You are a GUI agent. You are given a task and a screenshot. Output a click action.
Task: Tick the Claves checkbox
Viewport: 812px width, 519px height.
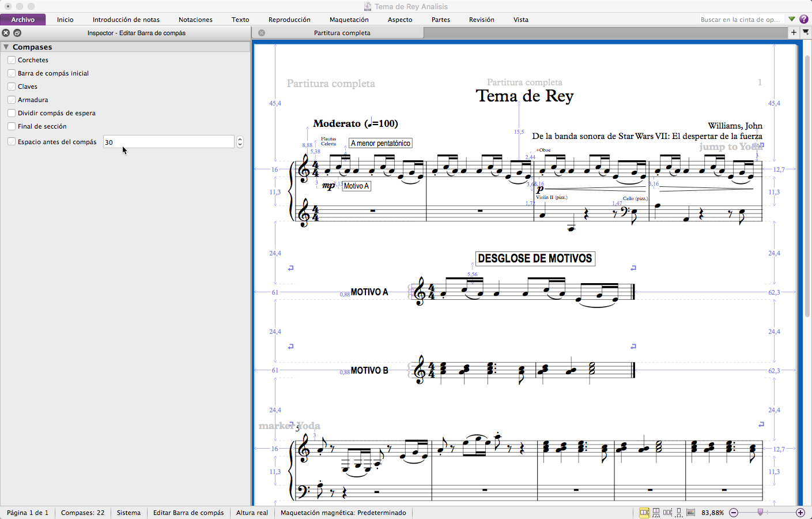pos(12,86)
